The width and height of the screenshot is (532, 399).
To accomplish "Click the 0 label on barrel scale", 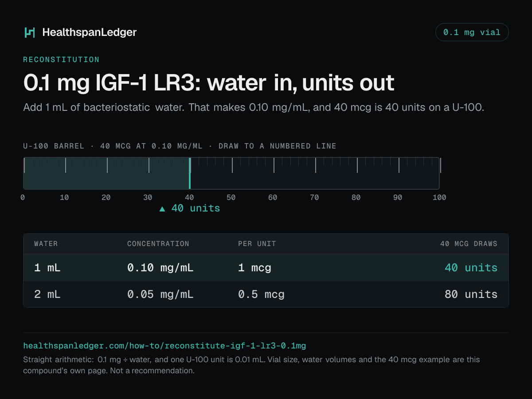I will coord(23,198).
